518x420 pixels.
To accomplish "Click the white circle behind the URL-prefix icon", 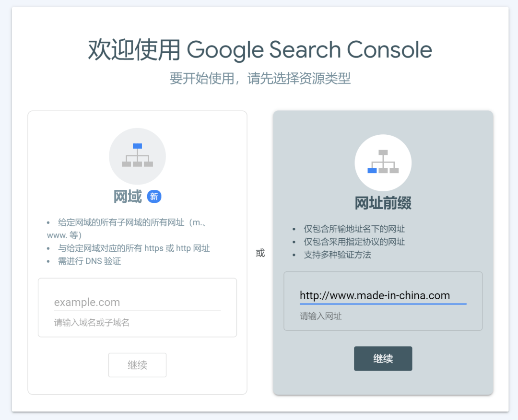I will (x=383, y=163).
